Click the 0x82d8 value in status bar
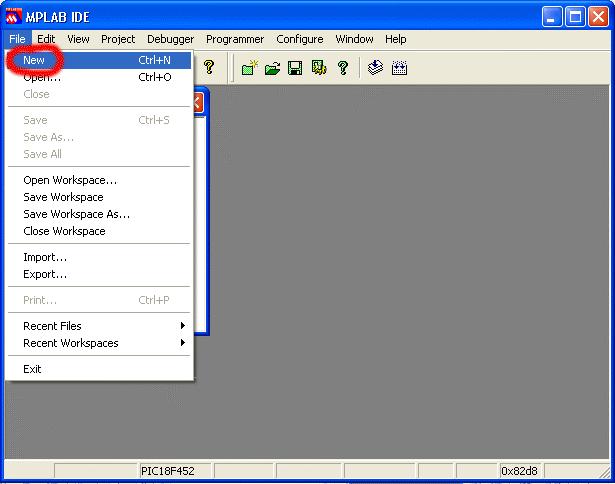The height and width of the screenshot is (484, 615). [x=519, y=471]
